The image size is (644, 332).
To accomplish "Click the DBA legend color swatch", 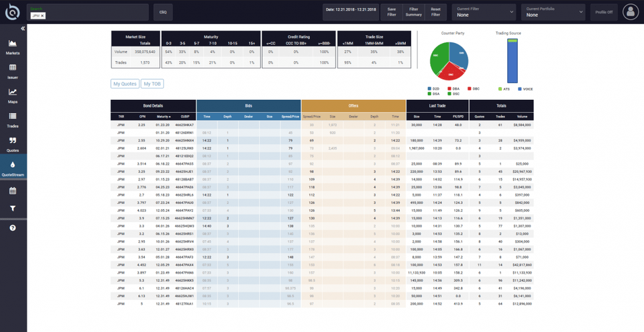I will [449, 89].
